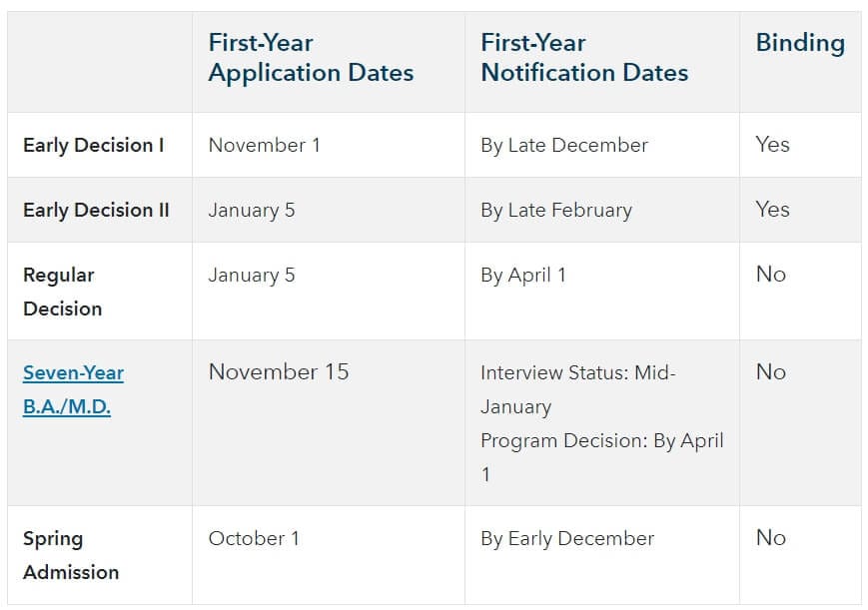
Task: Click the By Late December notification cell
Action: coord(564,145)
